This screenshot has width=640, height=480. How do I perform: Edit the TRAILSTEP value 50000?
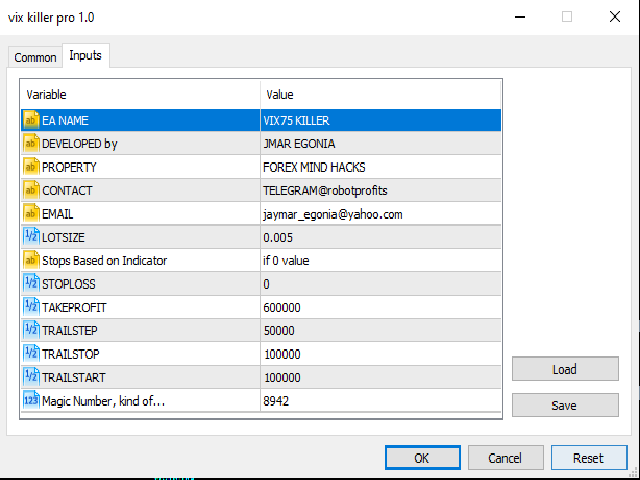pos(380,330)
